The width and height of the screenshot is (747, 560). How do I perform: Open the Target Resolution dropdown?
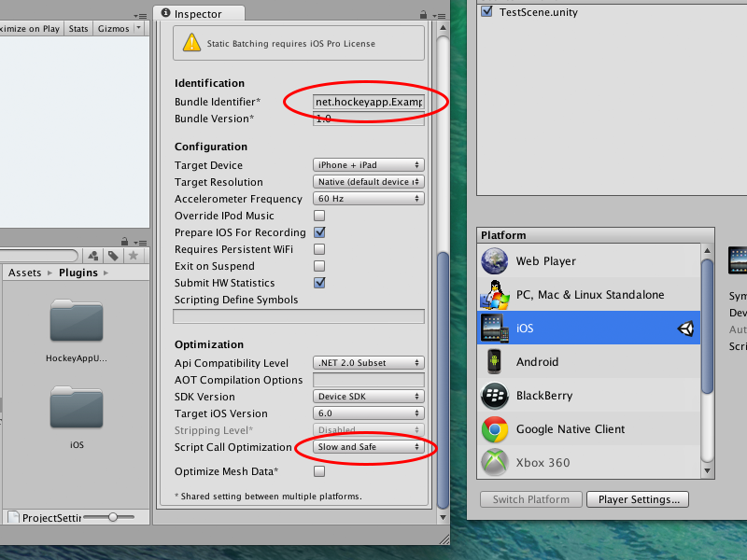[368, 182]
